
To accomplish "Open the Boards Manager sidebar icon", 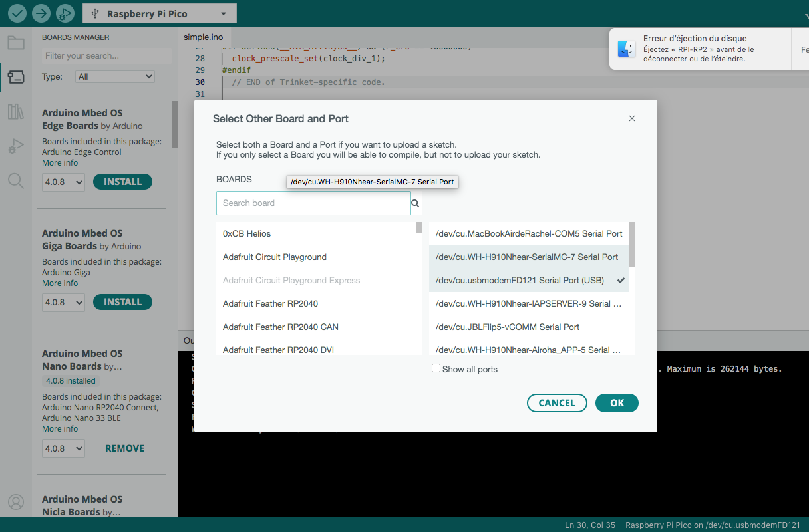I will pyautogui.click(x=16, y=77).
